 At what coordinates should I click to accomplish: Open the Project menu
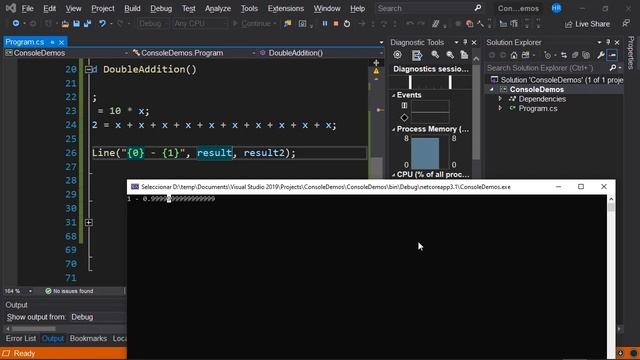click(103, 8)
